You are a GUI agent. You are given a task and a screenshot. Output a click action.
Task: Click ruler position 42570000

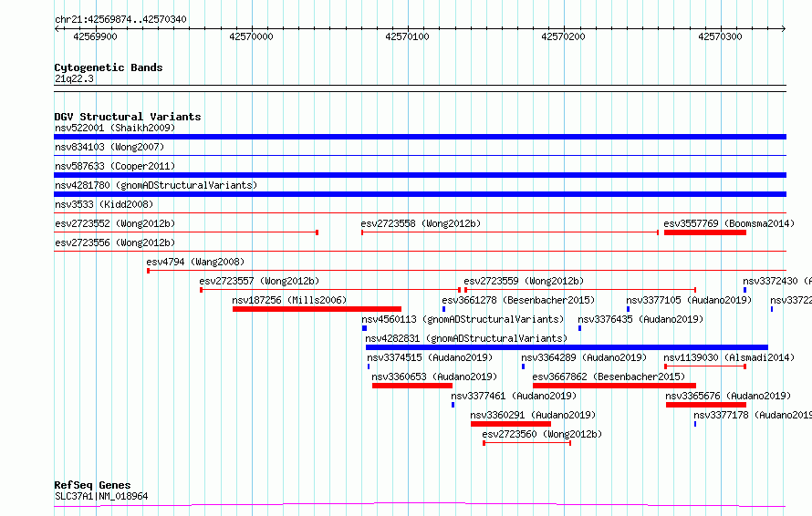point(251,36)
